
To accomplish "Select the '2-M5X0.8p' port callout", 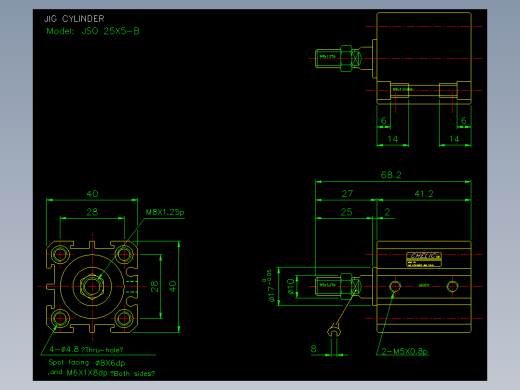I will pyautogui.click(x=405, y=351).
